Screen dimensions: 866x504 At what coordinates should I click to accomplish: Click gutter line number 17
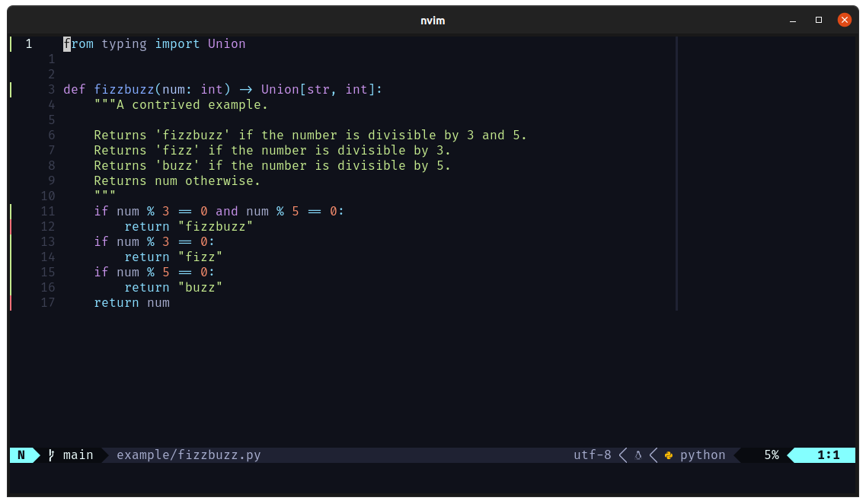[x=48, y=303]
